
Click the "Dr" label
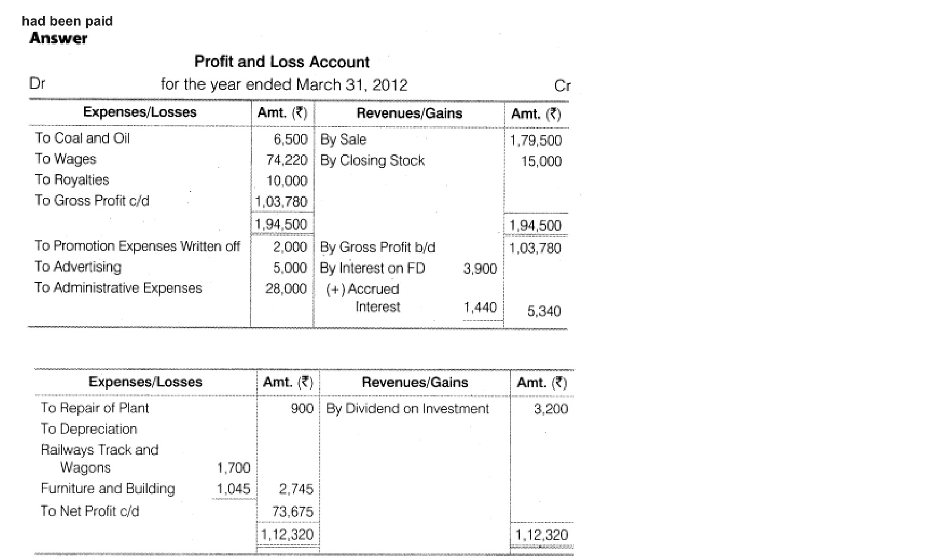pos(37,83)
